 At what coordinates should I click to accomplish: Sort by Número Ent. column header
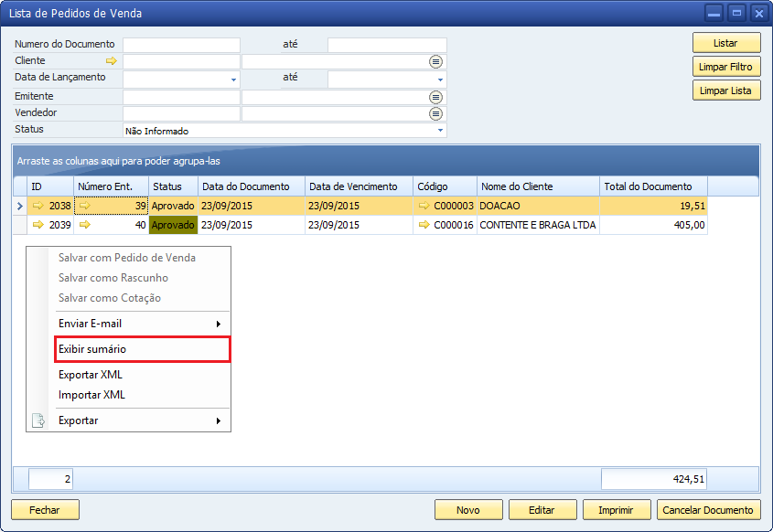[112, 186]
